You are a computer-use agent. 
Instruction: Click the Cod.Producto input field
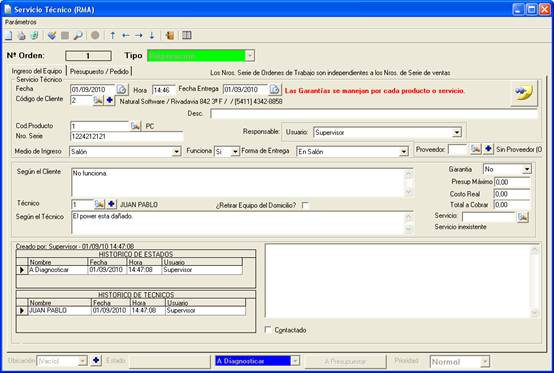[x=100, y=126]
